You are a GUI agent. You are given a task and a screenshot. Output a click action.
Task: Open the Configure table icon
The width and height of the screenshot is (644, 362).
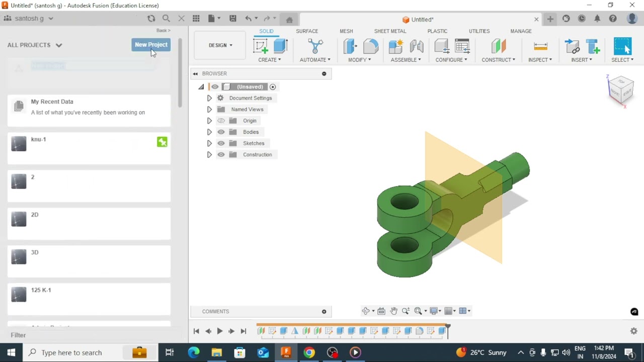[x=462, y=46]
